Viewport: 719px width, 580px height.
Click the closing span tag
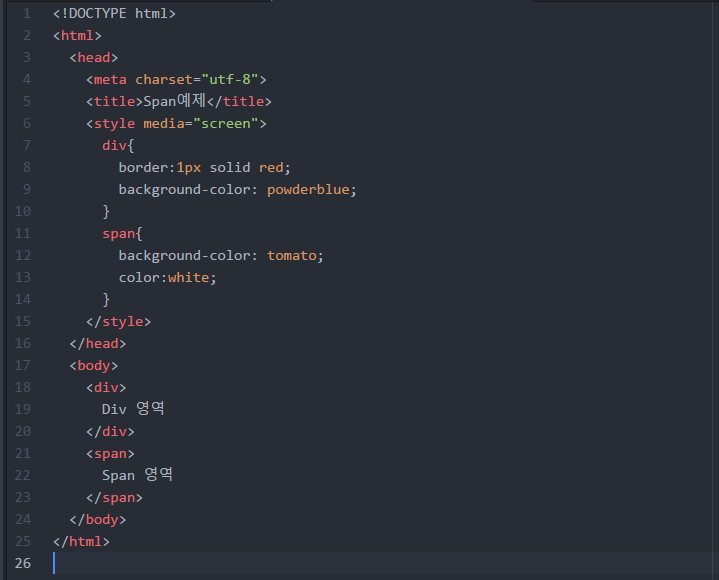pos(114,497)
